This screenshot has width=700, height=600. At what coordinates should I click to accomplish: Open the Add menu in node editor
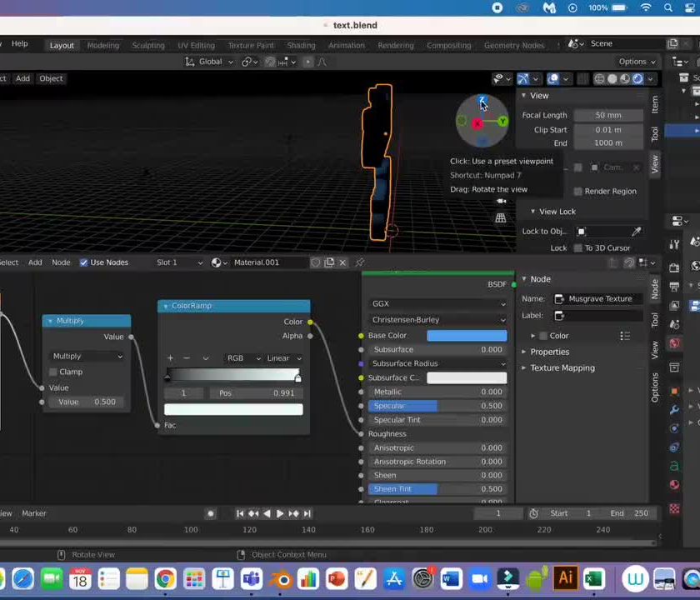point(35,262)
